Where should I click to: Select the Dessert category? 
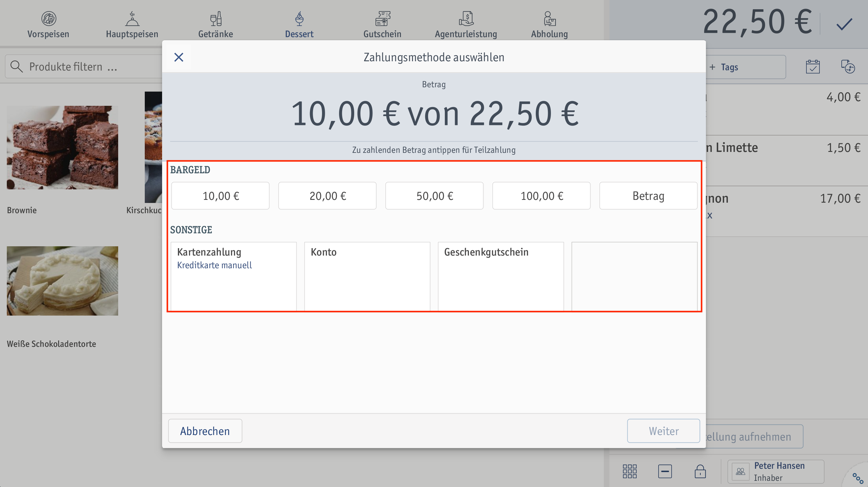(299, 25)
